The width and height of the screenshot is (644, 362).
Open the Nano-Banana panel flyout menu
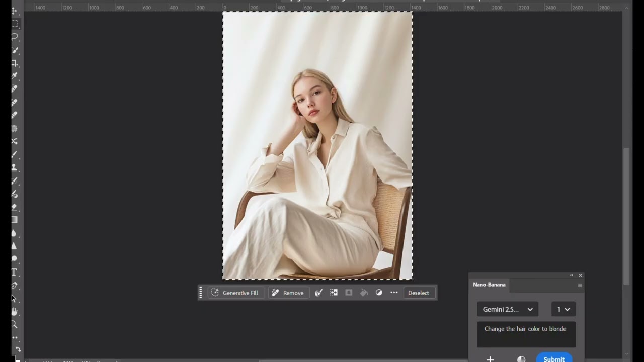pyautogui.click(x=580, y=285)
